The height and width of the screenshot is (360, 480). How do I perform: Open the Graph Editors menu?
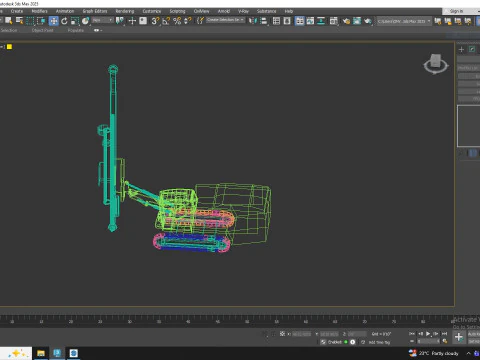[95, 11]
